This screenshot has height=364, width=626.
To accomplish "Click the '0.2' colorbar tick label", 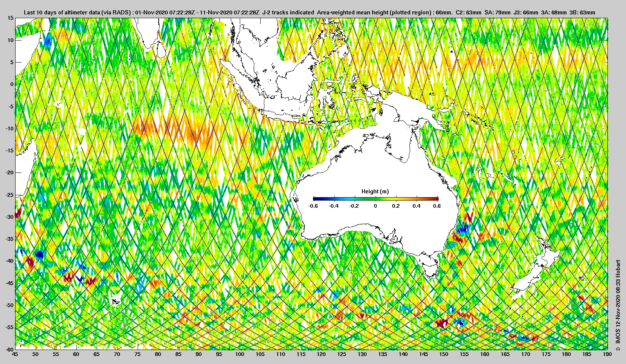I will [396, 206].
